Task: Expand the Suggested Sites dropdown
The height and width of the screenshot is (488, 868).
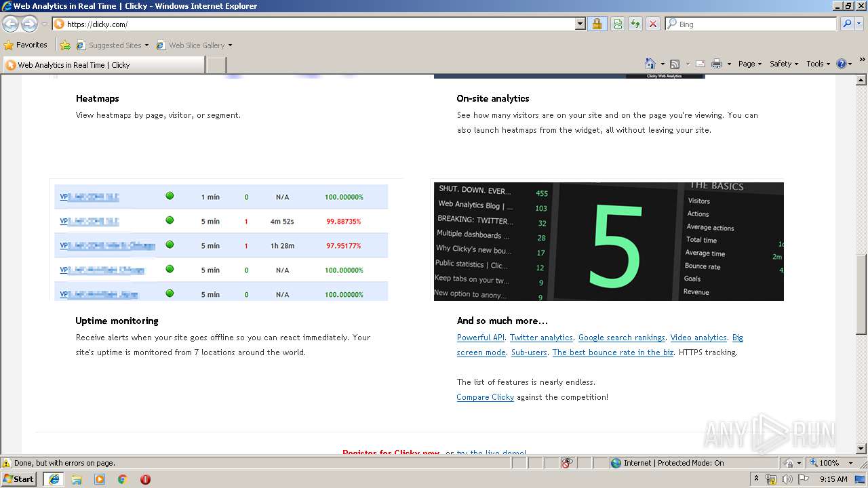Action: click(x=146, y=45)
